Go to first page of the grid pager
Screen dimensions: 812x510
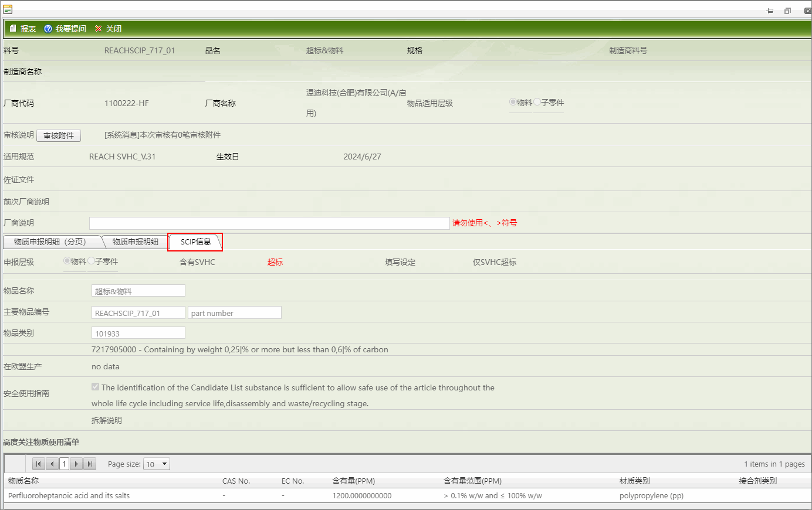(39, 464)
